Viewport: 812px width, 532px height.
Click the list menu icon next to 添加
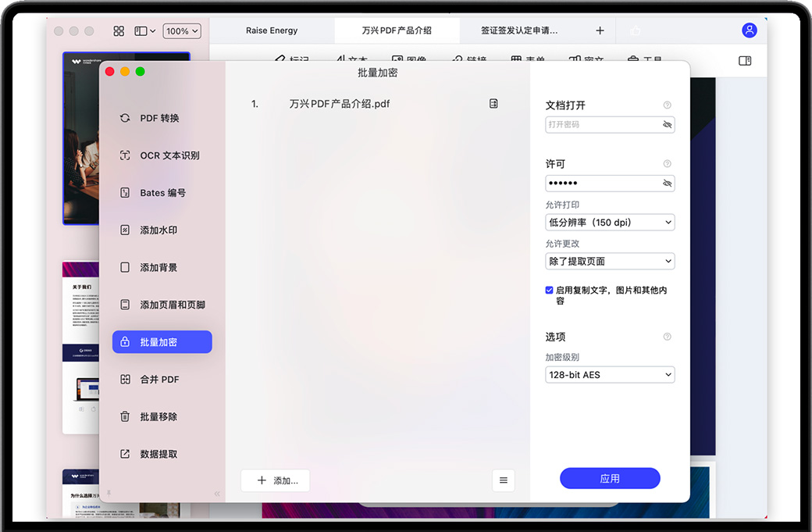[504, 480]
